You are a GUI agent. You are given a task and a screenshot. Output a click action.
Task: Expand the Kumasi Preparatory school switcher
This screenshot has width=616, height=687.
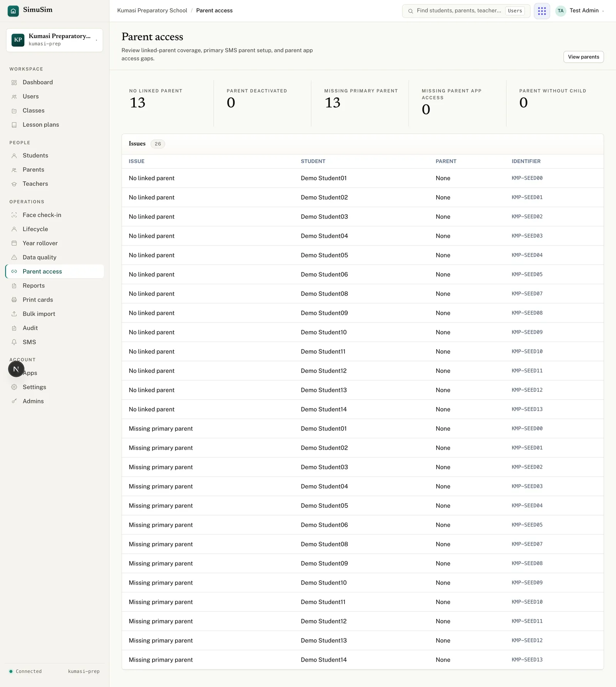coord(55,40)
